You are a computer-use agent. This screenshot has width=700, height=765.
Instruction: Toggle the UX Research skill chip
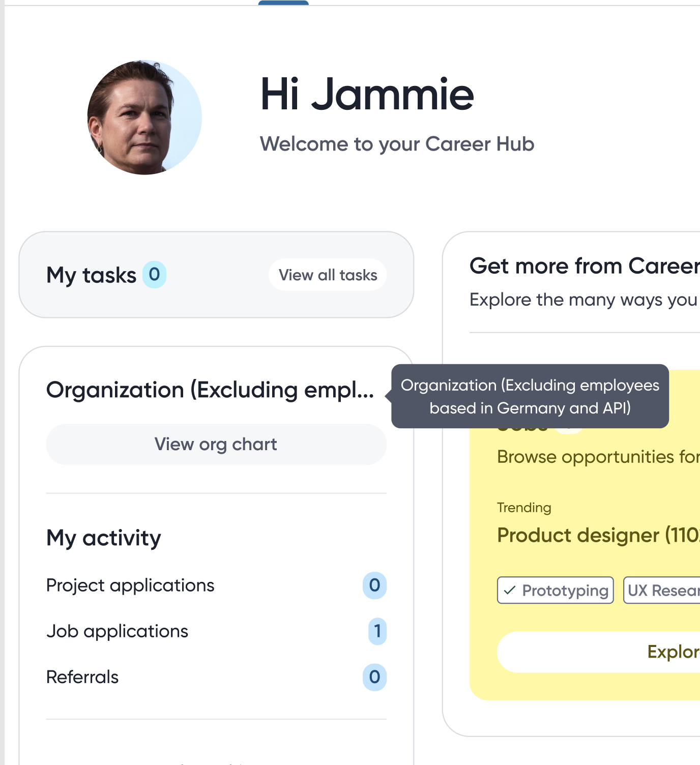coord(661,590)
